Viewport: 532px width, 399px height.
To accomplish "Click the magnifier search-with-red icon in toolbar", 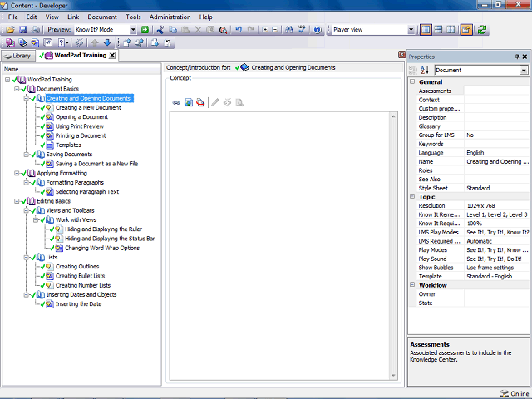I will [x=223, y=30].
